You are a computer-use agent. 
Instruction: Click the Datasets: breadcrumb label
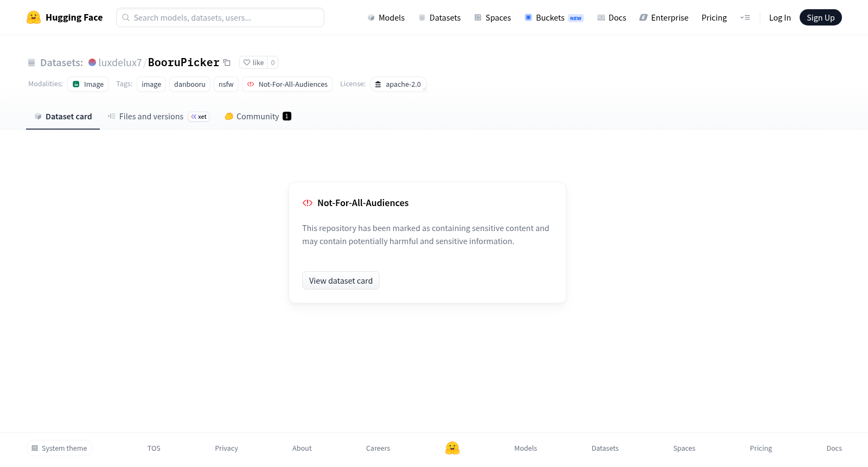tap(61, 62)
